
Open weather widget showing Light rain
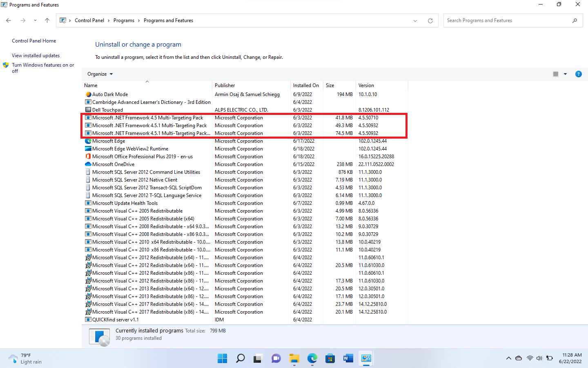25,359
